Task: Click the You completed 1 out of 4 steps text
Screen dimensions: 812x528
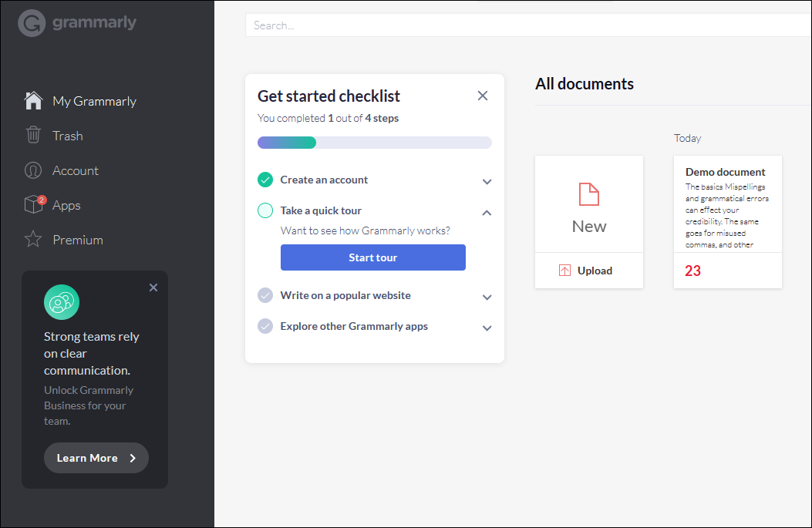Action: point(328,118)
